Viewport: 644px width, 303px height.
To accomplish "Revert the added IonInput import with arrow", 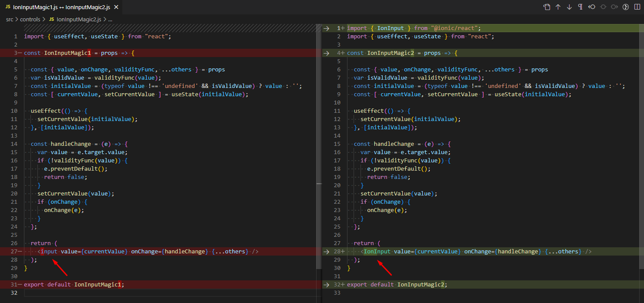I will (326, 28).
